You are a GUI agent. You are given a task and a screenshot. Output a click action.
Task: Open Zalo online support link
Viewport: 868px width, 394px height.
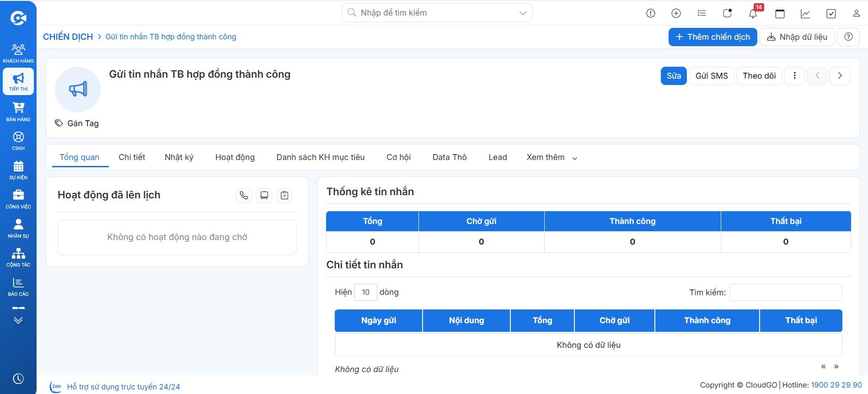[x=115, y=387]
